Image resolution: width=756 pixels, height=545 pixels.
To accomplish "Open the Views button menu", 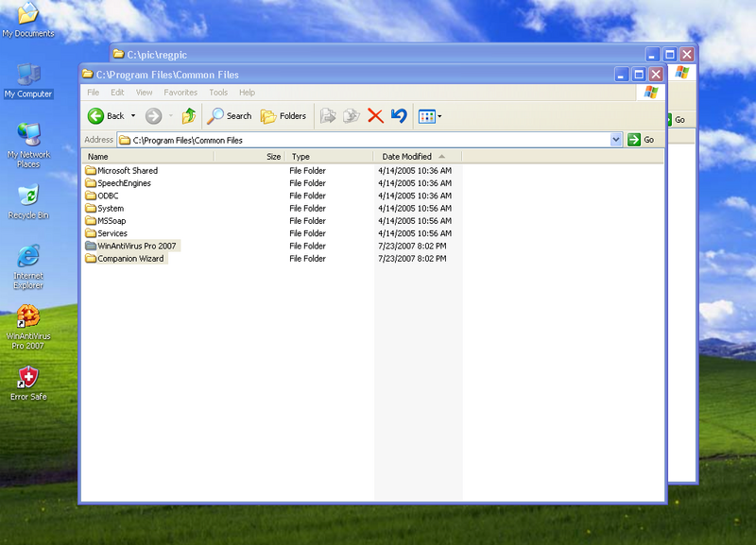I will [430, 116].
